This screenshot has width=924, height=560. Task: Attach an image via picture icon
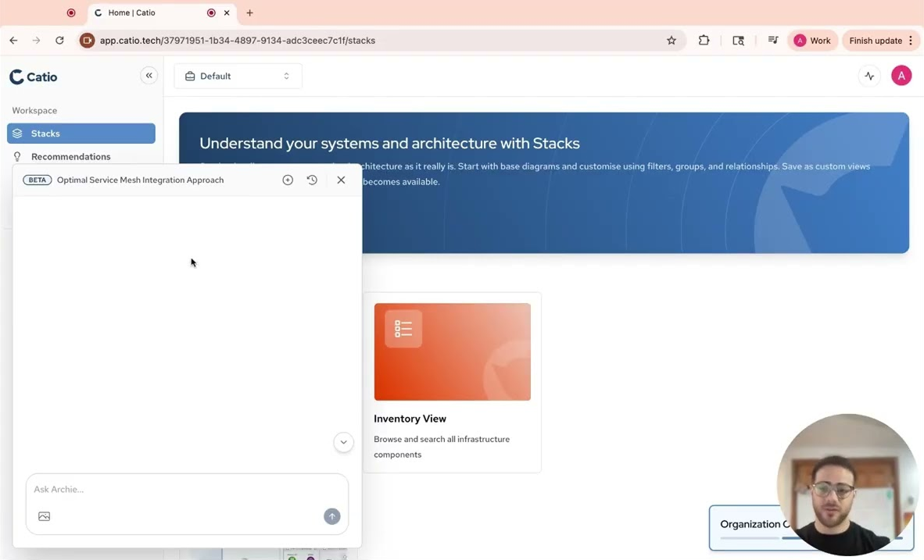(x=45, y=516)
